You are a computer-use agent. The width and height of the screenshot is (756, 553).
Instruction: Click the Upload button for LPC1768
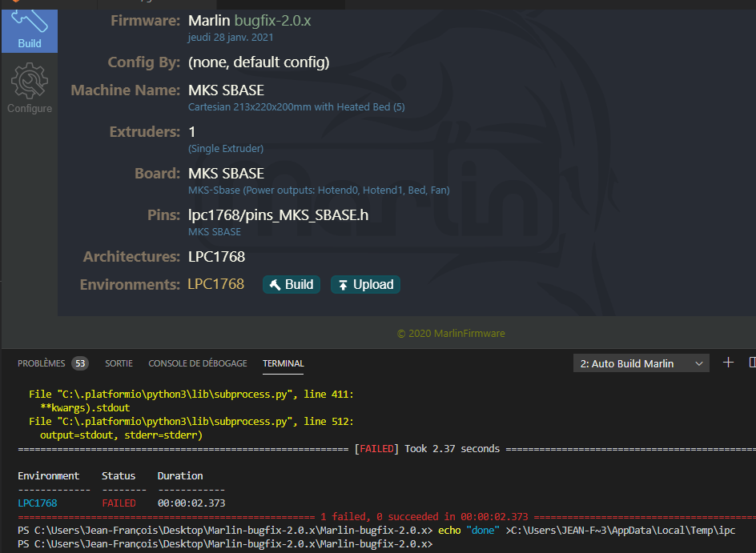pyautogui.click(x=365, y=285)
